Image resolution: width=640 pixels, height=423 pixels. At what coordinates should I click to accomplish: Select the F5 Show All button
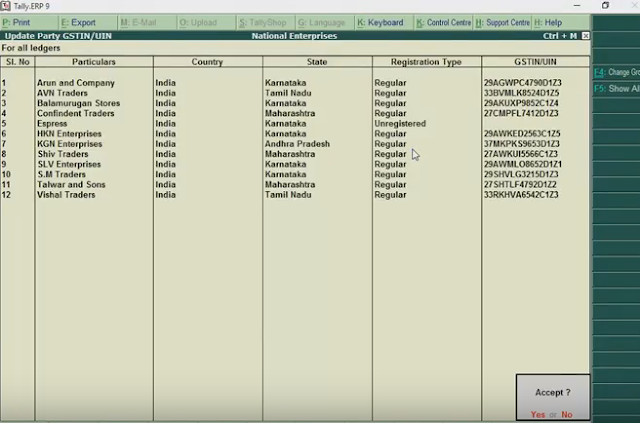(616, 89)
